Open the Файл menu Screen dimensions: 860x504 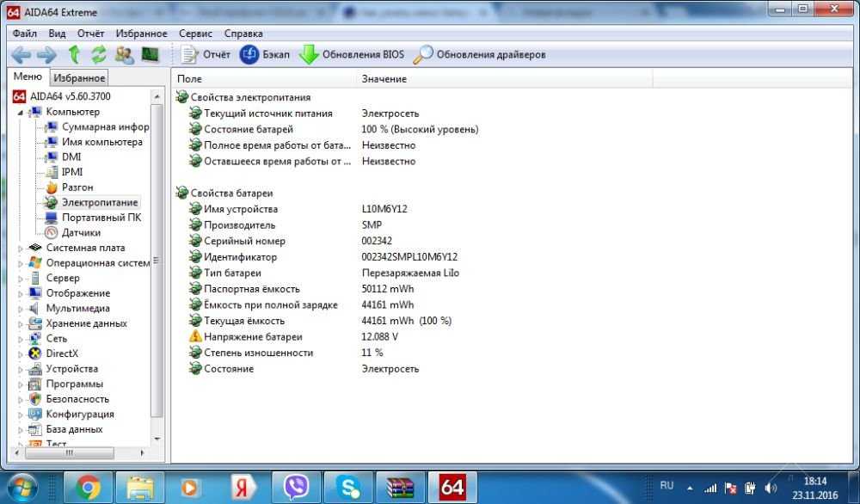pyautogui.click(x=25, y=34)
